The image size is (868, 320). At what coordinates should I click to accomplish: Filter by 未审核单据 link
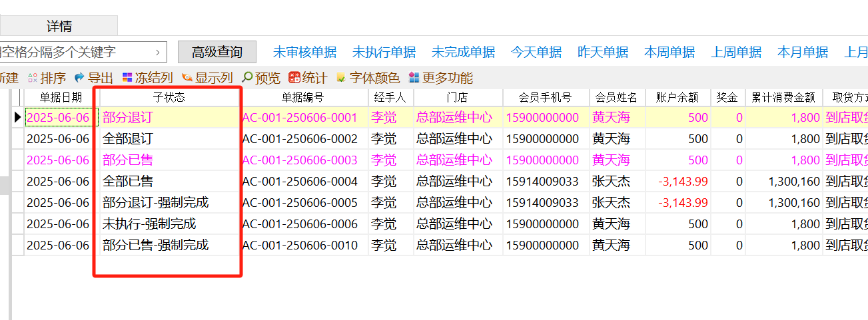(x=304, y=52)
